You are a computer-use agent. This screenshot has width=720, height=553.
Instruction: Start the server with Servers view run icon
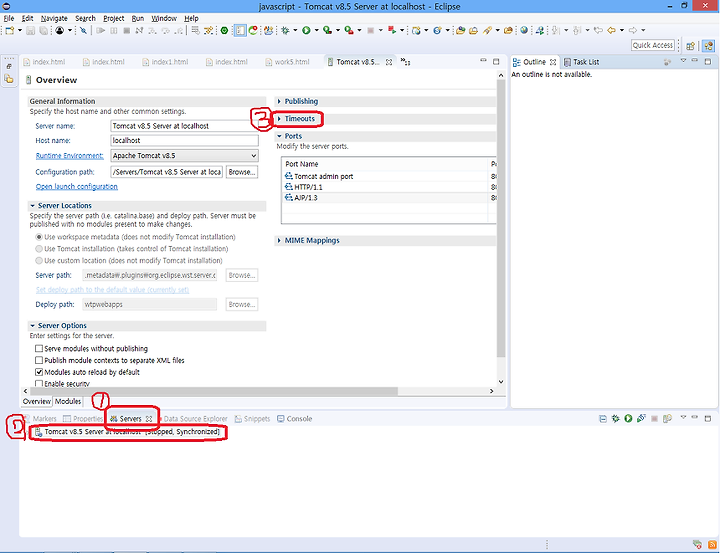[628, 418]
